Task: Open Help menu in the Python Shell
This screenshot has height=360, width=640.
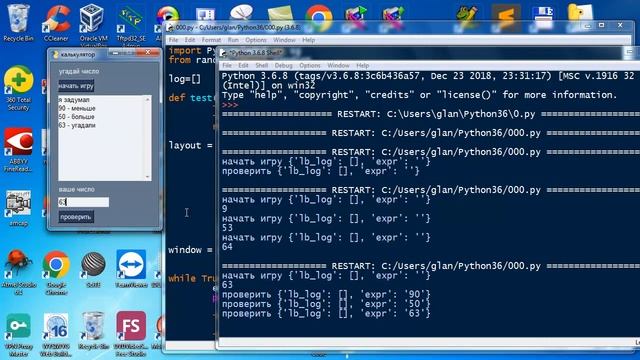Action: point(362,65)
